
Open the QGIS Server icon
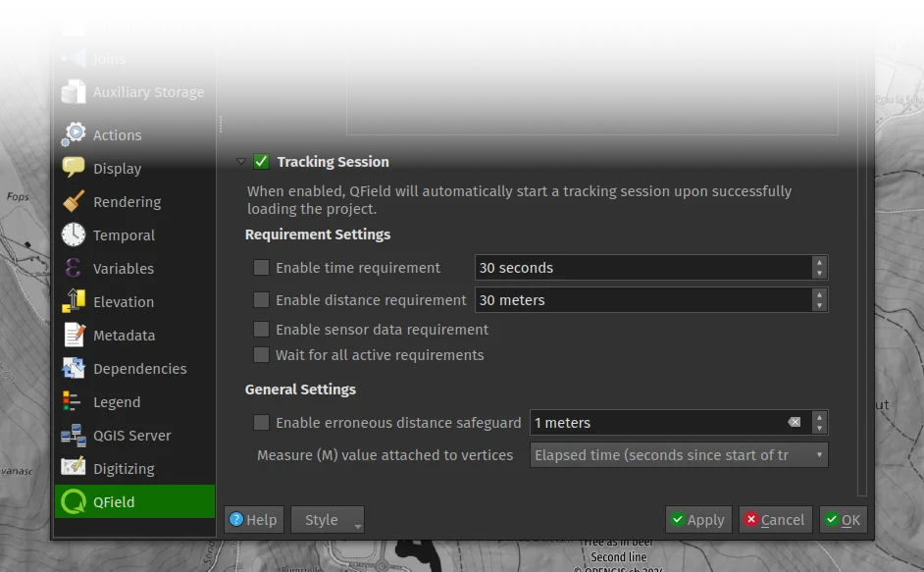pos(74,436)
